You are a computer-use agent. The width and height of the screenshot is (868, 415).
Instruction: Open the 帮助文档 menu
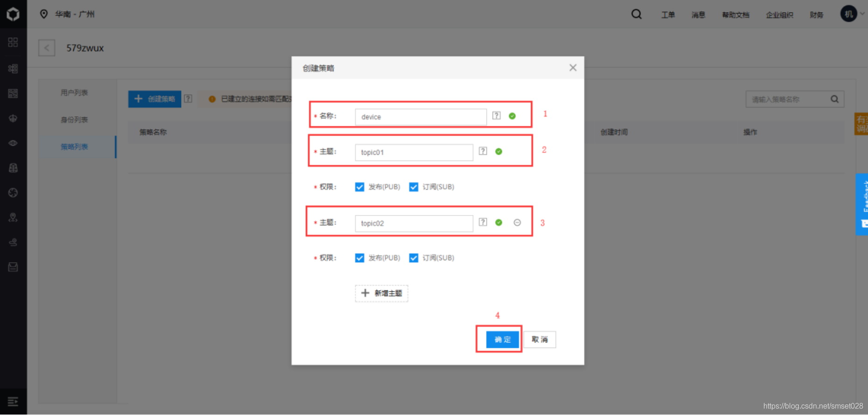point(735,15)
